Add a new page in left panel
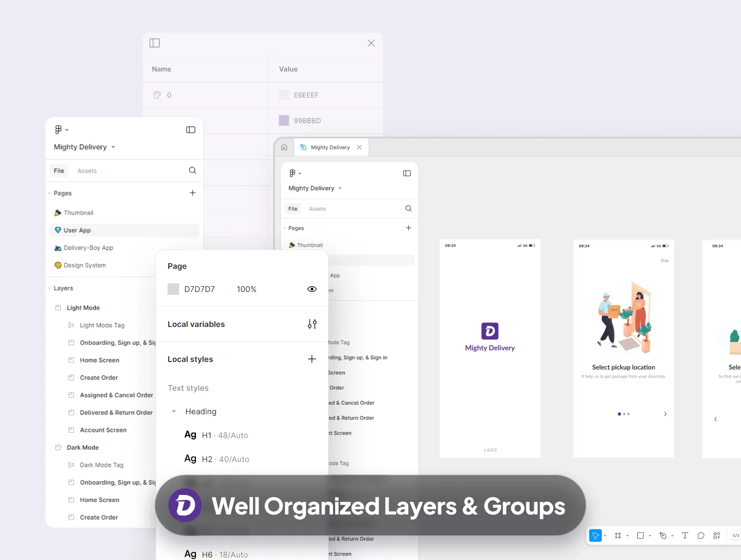Screen dimensions: 741x560 click(x=192, y=193)
